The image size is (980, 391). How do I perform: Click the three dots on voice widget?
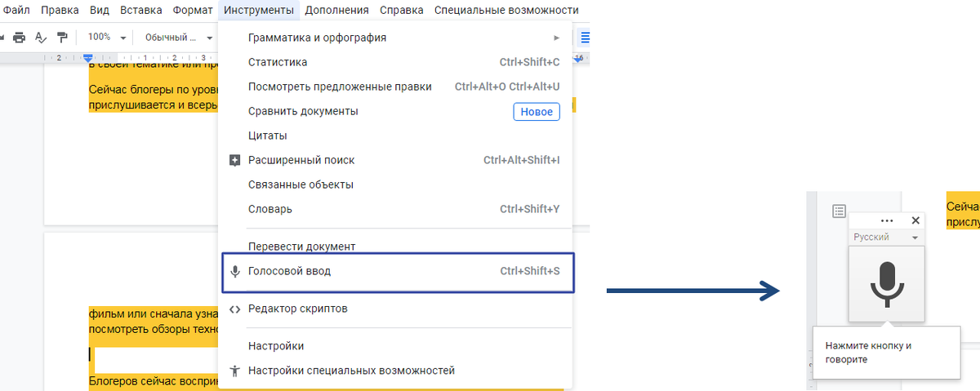888,220
